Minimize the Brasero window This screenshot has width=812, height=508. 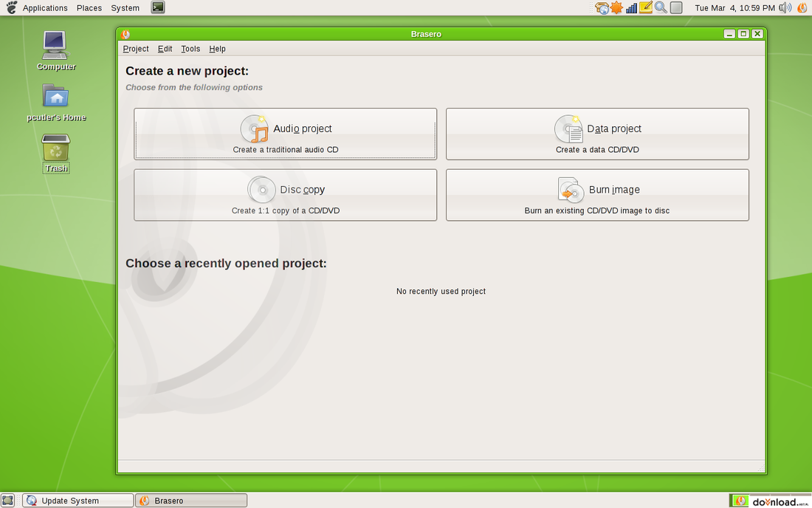pos(729,34)
